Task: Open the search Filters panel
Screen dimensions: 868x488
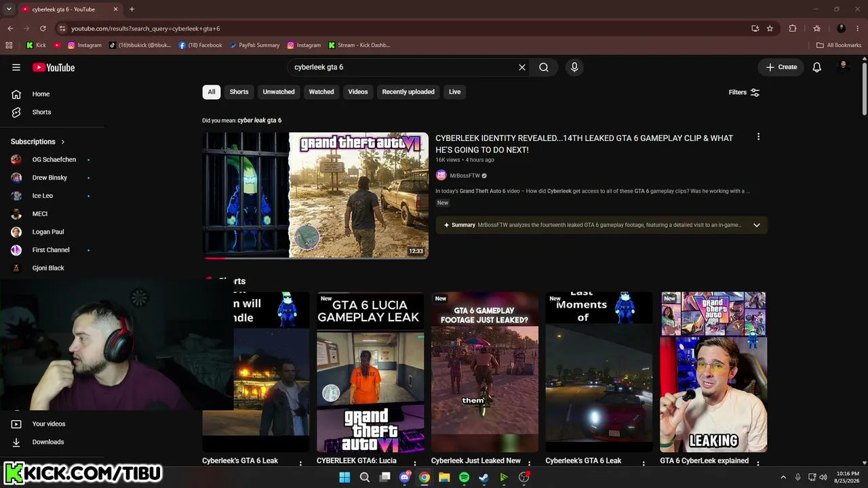Action: (x=744, y=92)
